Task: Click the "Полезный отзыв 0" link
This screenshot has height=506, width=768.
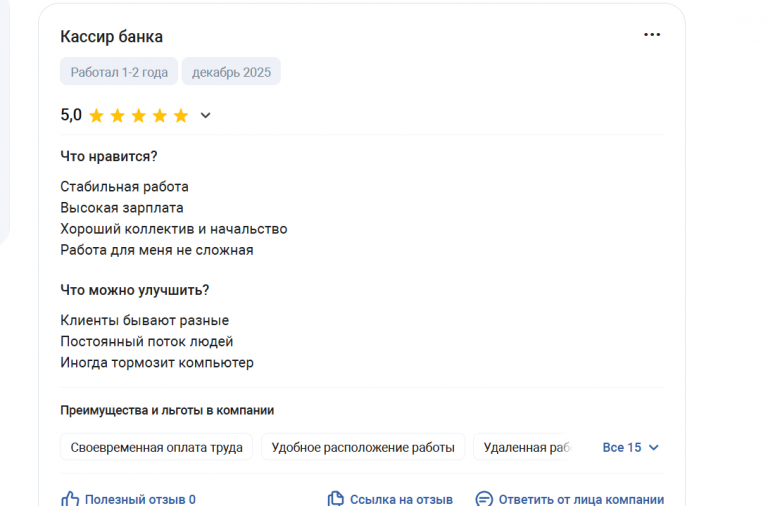Action: (140, 499)
